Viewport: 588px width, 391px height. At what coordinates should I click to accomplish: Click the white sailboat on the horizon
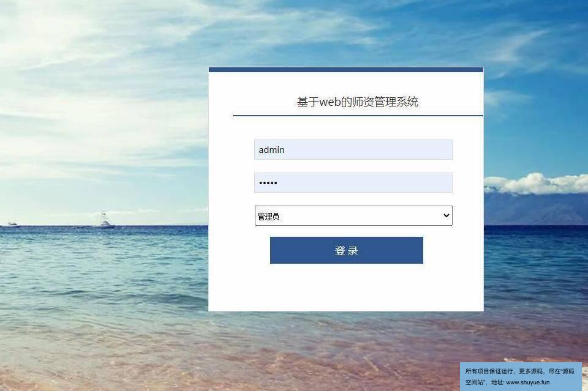(x=105, y=221)
